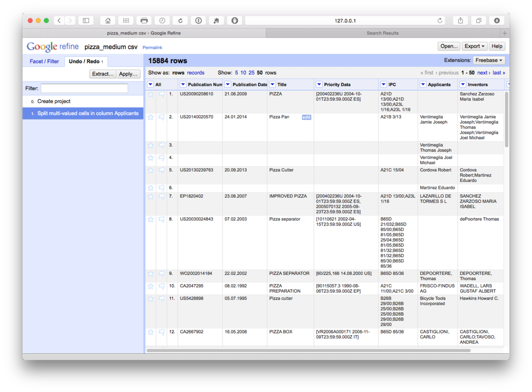Open Publication Date column dropdown
The height and width of the screenshot is (392, 532).
228,85
